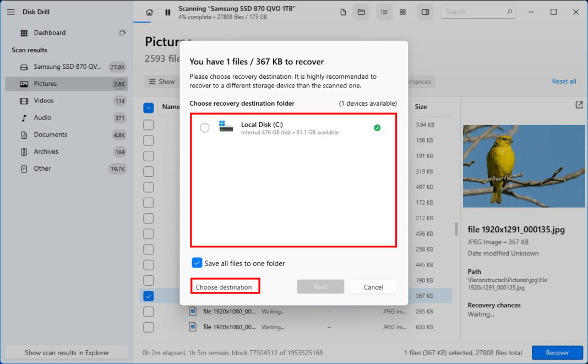Uncheck Save all files to one folder
588x364 pixels.
point(197,263)
